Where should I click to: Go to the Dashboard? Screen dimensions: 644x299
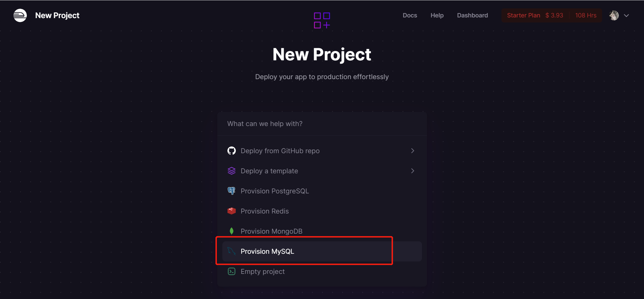pyautogui.click(x=472, y=15)
